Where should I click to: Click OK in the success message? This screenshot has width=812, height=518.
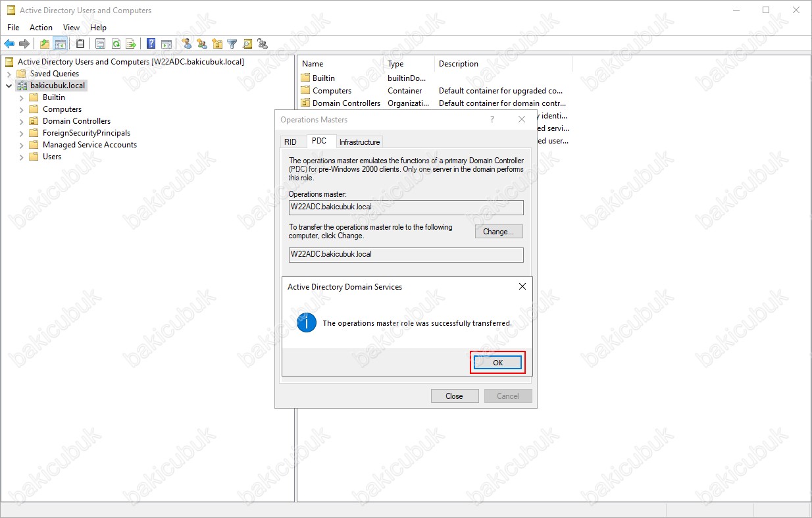(x=497, y=363)
